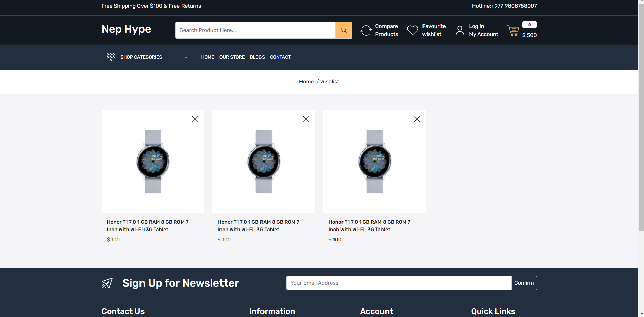
Task: Remove the first wishlist tablet item
Action: click(x=195, y=119)
